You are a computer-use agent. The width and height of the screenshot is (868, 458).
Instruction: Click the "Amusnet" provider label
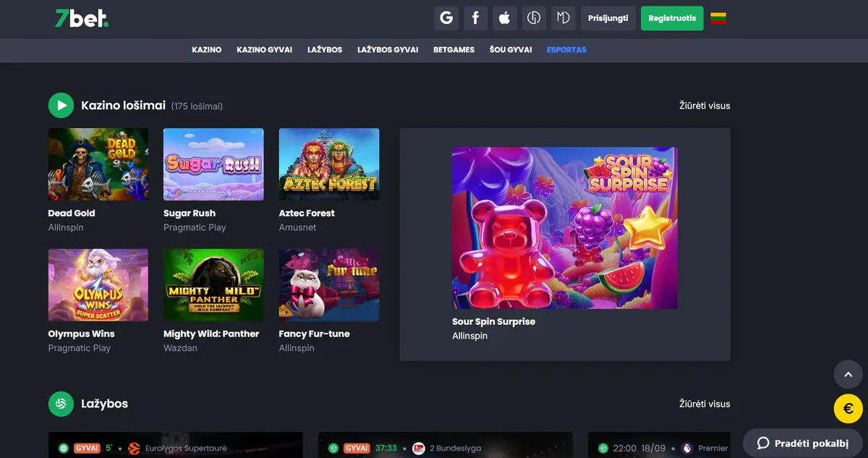pos(298,227)
